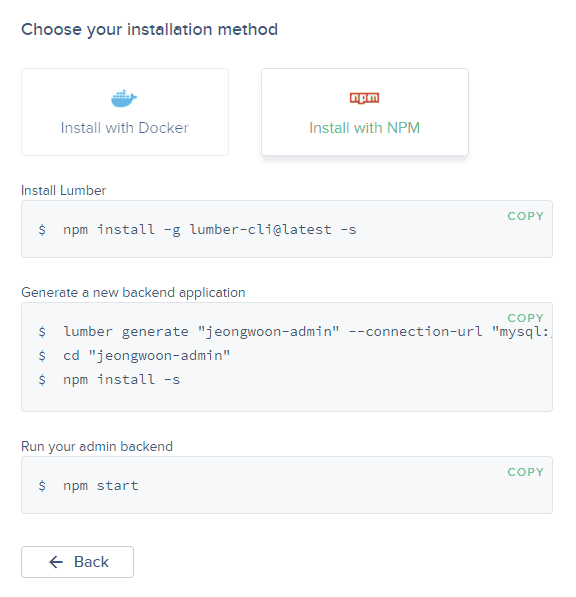
Task: Click the red npm logo icon
Action: tap(364, 98)
